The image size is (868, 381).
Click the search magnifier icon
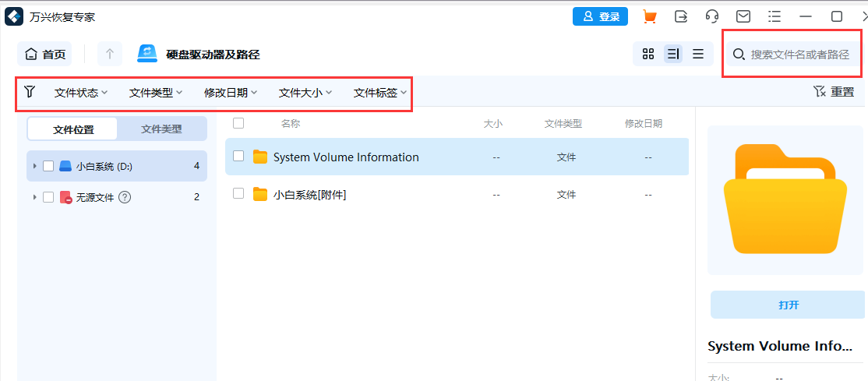pyautogui.click(x=739, y=55)
